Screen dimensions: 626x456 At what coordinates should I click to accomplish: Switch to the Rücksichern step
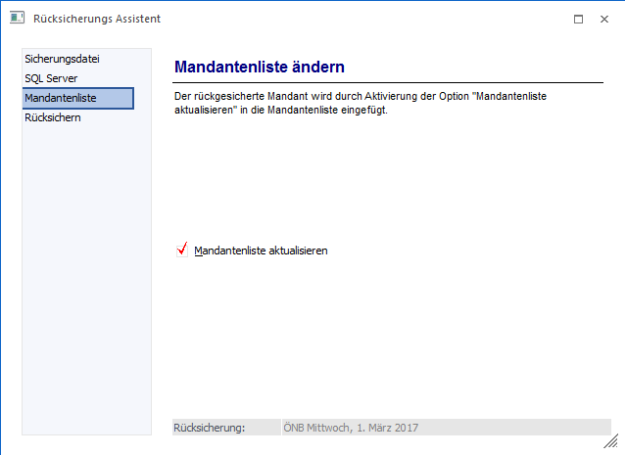click(x=53, y=117)
